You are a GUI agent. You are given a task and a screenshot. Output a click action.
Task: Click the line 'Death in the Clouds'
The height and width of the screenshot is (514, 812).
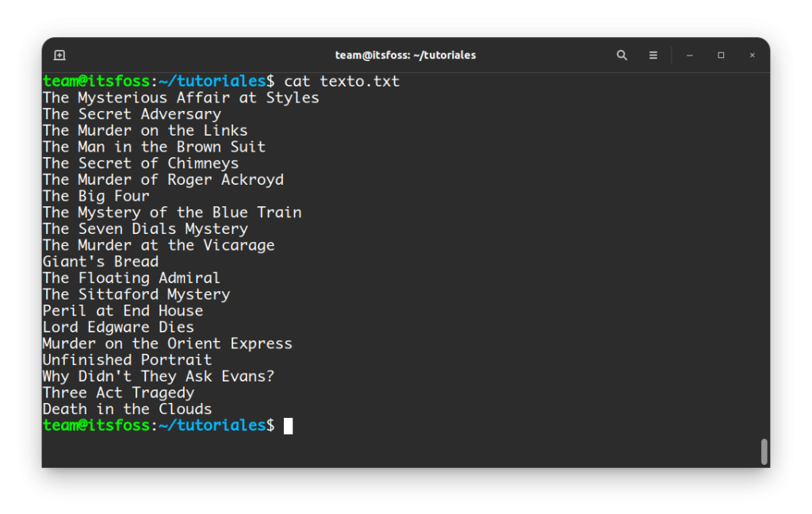point(128,409)
